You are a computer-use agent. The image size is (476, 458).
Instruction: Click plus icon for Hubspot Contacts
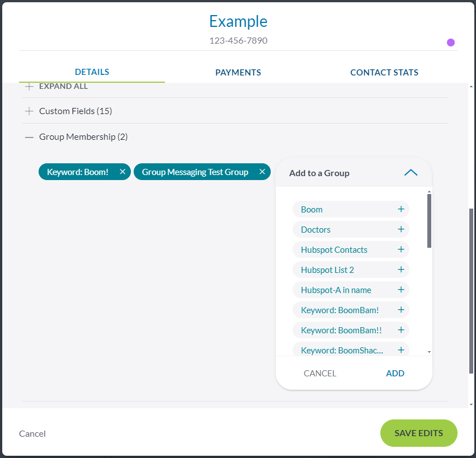401,249
